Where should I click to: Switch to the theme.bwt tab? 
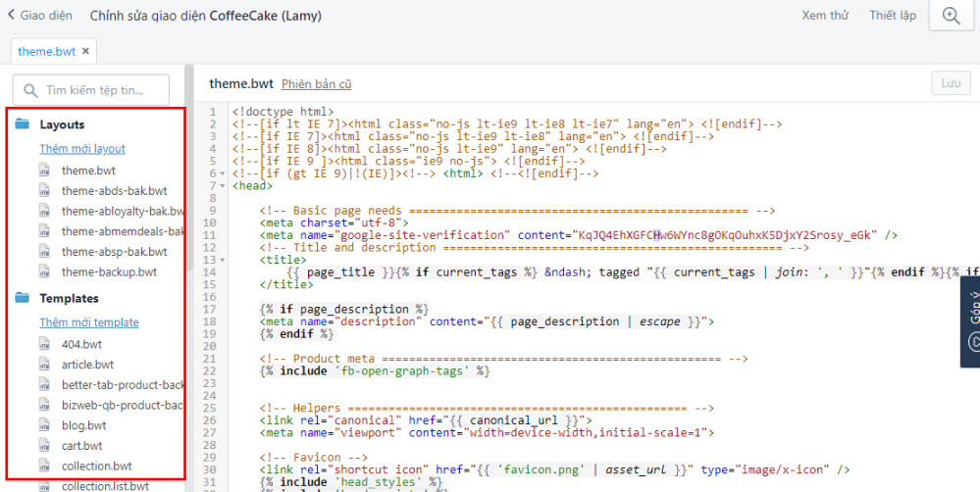tap(45, 51)
